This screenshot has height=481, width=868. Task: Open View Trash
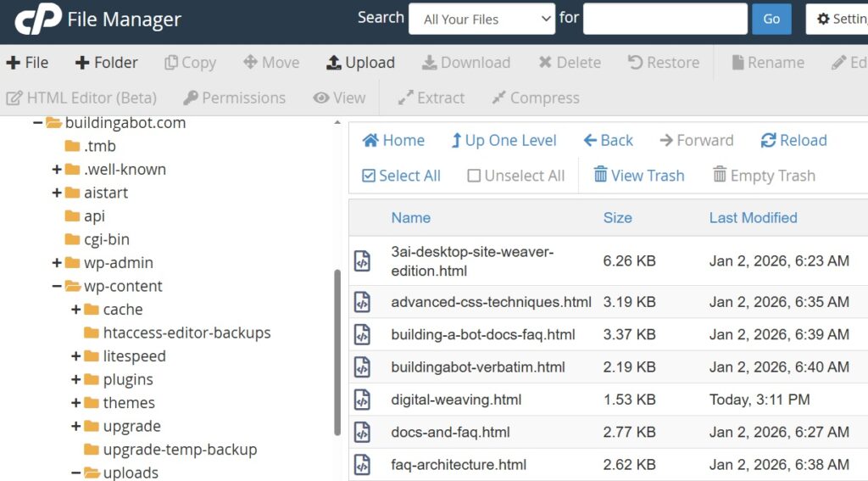coord(638,176)
